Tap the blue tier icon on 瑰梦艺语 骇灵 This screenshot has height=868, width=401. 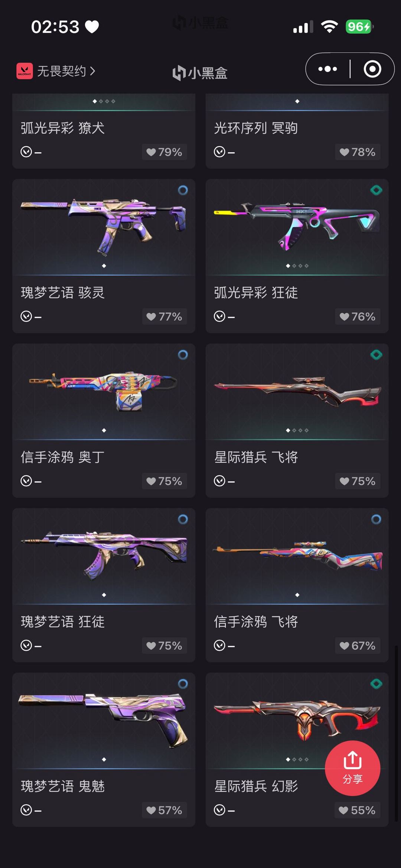click(183, 190)
